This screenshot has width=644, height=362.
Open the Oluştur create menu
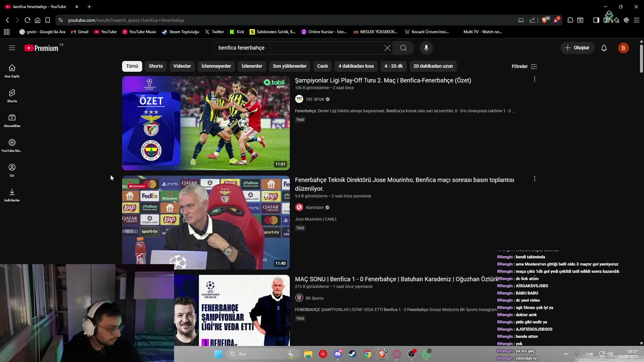(577, 48)
